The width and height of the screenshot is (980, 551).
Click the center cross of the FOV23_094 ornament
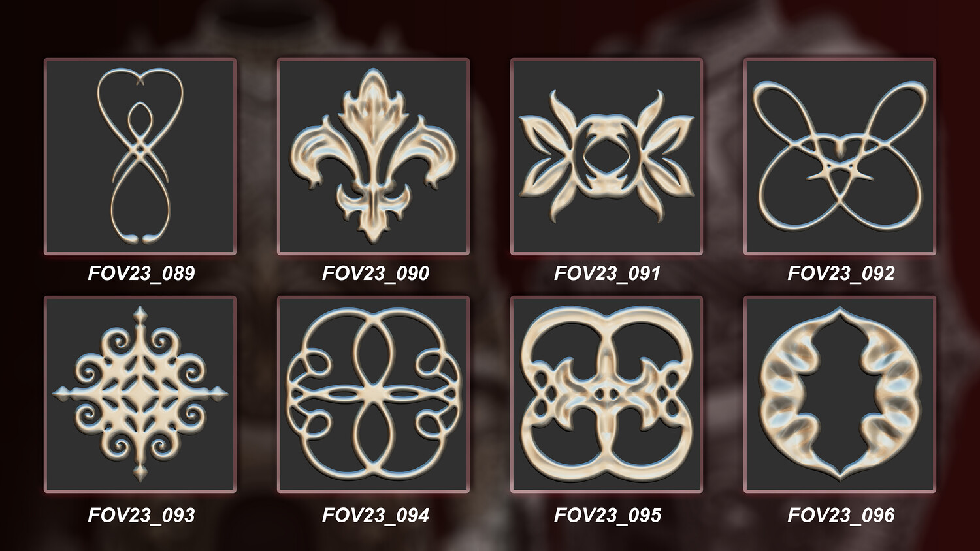pos(373,394)
